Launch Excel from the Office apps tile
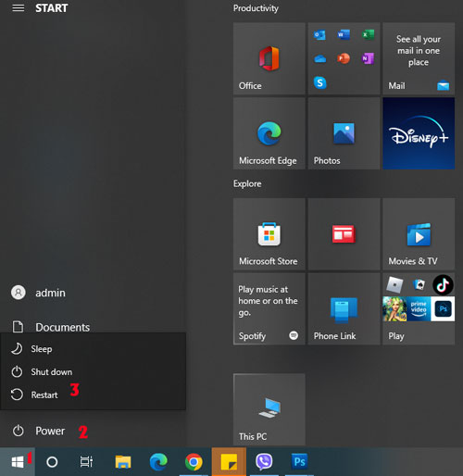Image resolution: width=463 pixels, height=476 pixels. tap(368, 35)
